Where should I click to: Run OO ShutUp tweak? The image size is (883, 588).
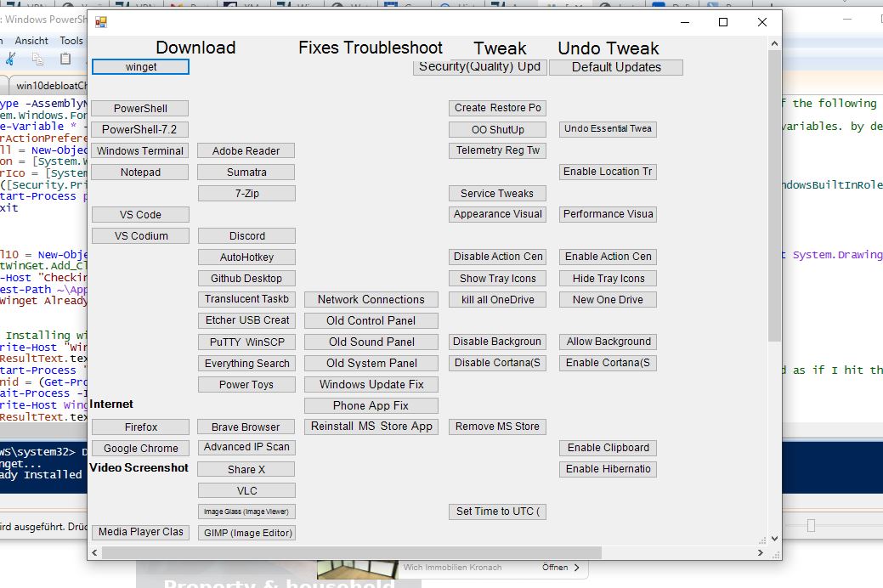click(x=497, y=129)
